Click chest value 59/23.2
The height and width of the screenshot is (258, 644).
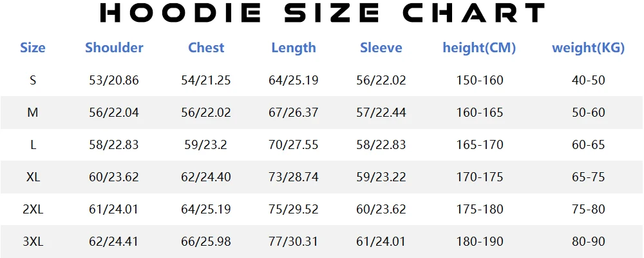pyautogui.click(x=206, y=145)
